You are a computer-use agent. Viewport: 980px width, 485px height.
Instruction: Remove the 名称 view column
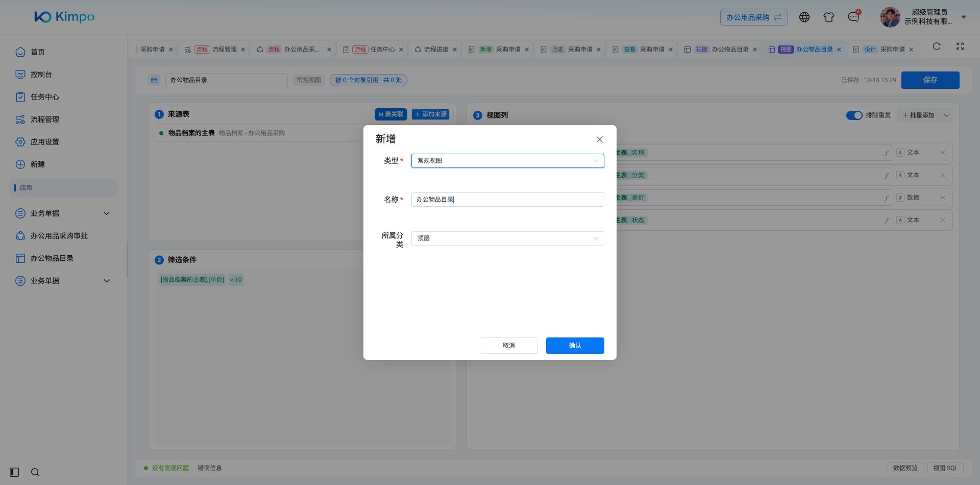[x=943, y=153]
